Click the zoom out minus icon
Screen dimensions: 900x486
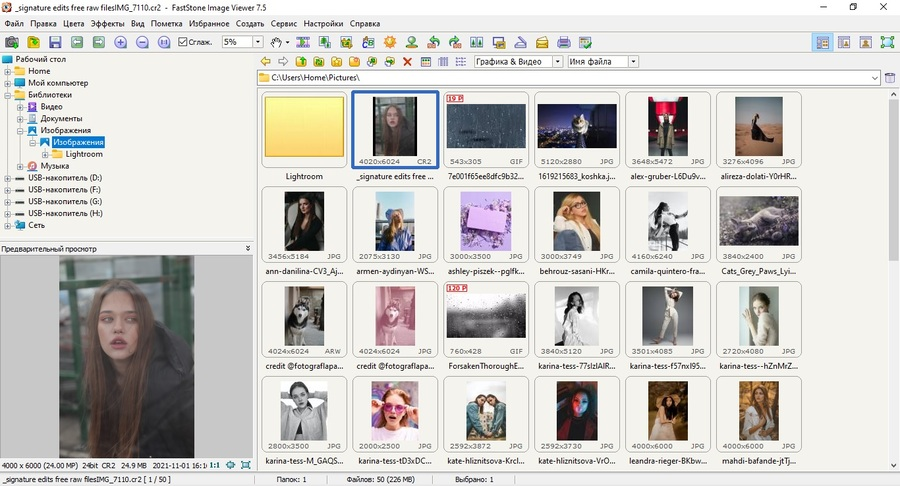click(142, 42)
